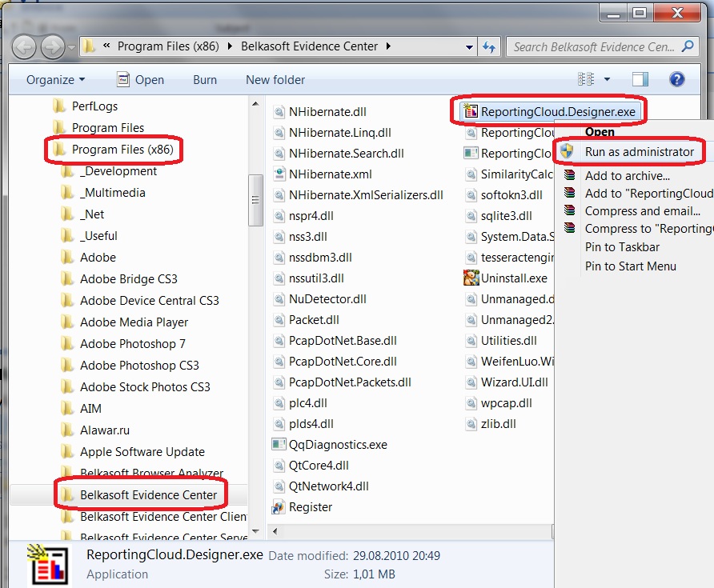Select _Development folder in tree
The image size is (714, 588).
(118, 171)
